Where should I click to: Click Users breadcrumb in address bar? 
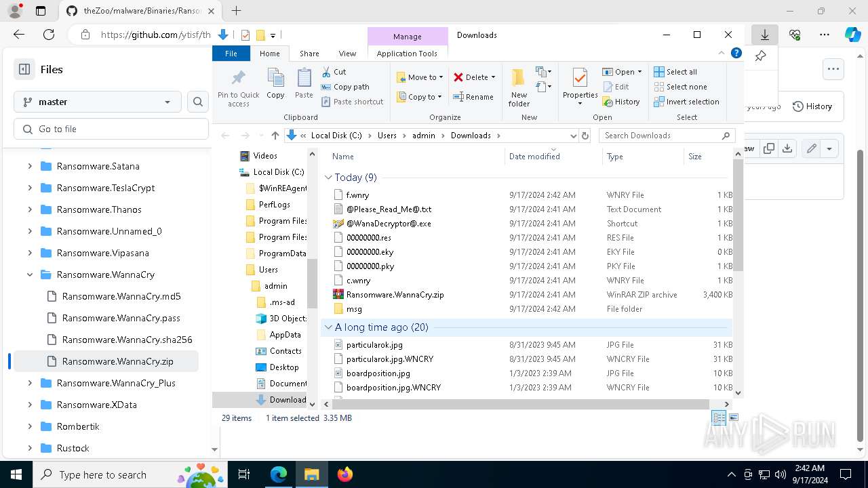pyautogui.click(x=387, y=136)
